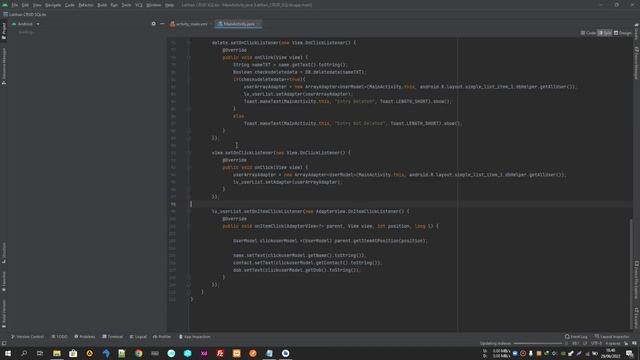Click the Updating indexes progress bar
The image size is (640, 360).
pos(538,343)
